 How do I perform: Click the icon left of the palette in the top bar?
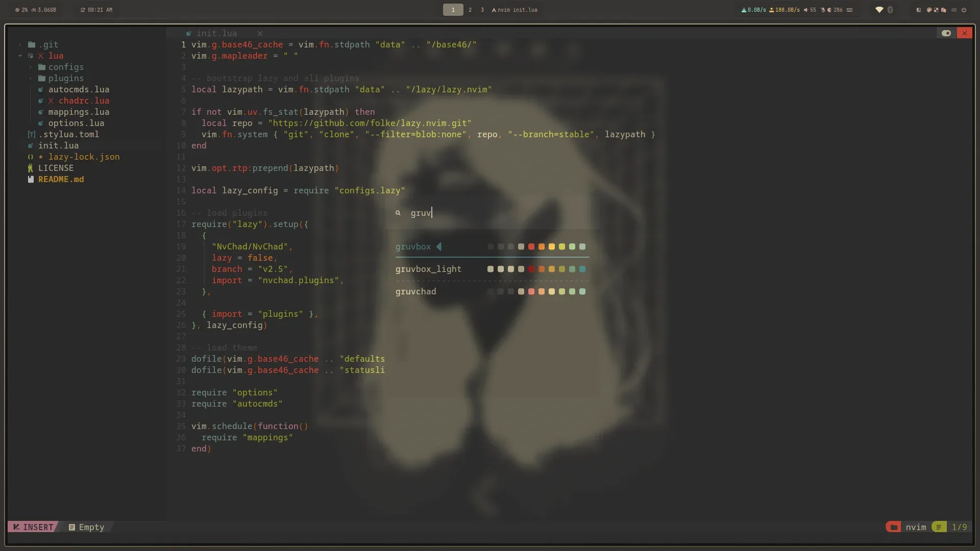point(919,10)
